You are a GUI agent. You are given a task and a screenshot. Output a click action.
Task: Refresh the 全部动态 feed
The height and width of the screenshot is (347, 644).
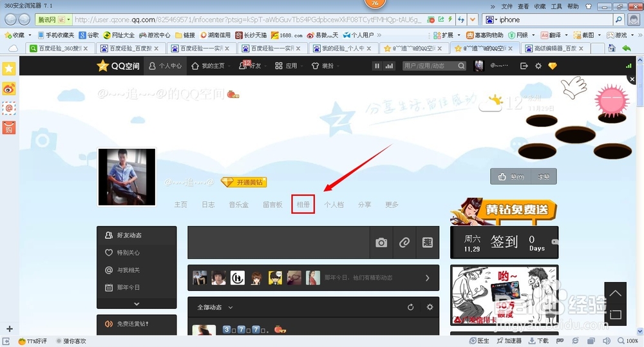click(x=410, y=307)
